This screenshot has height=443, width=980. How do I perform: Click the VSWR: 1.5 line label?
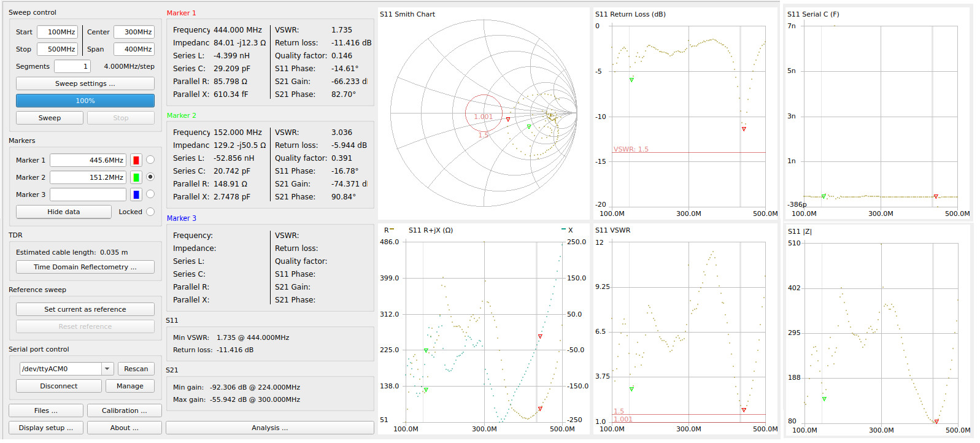click(x=631, y=149)
